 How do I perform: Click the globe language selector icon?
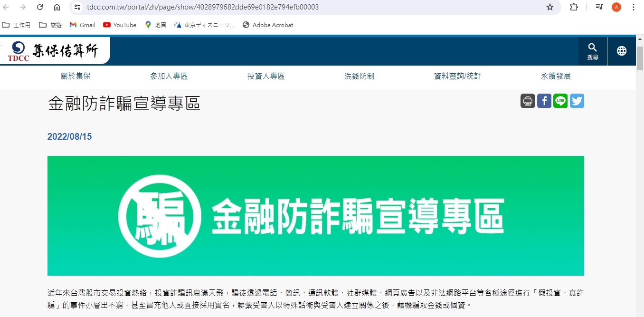click(622, 51)
